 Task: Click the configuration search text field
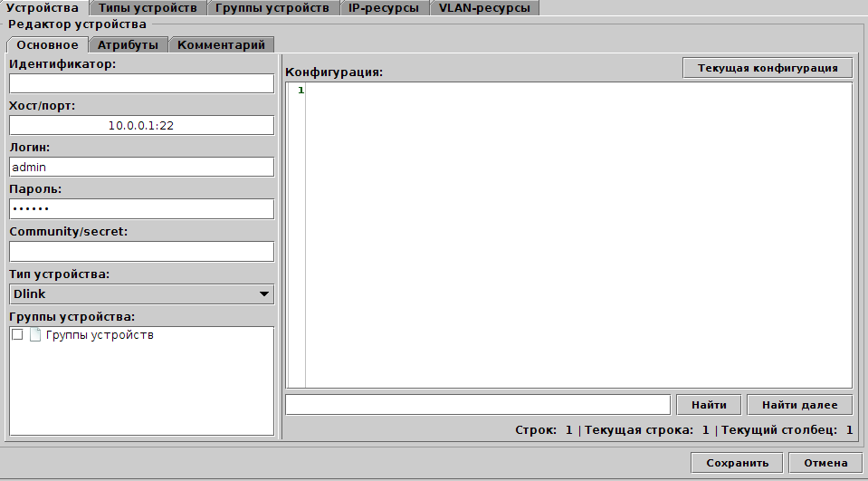(x=477, y=405)
